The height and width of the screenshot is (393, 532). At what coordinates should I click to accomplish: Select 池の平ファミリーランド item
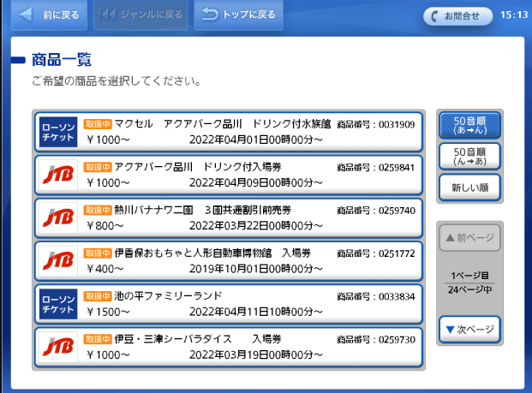pyautogui.click(x=229, y=304)
